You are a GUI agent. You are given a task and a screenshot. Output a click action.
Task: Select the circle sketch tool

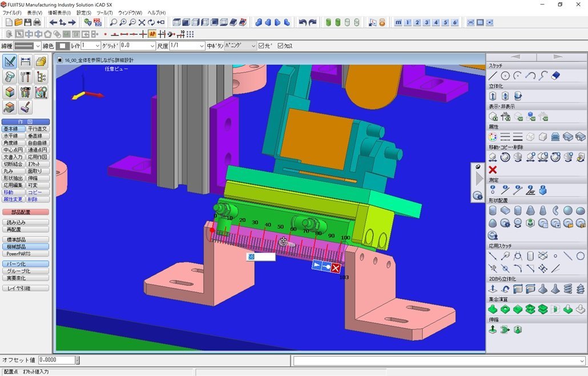pos(505,76)
